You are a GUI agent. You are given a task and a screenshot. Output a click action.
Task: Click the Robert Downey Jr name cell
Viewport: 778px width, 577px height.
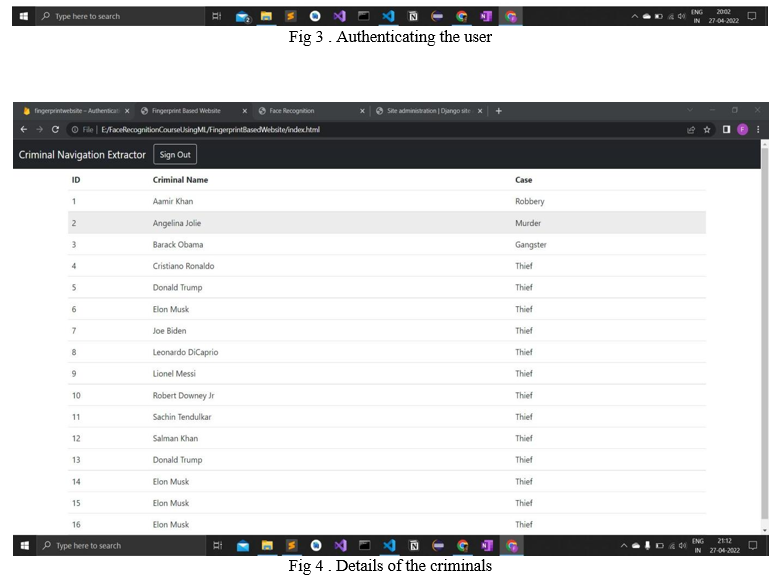[x=183, y=395]
